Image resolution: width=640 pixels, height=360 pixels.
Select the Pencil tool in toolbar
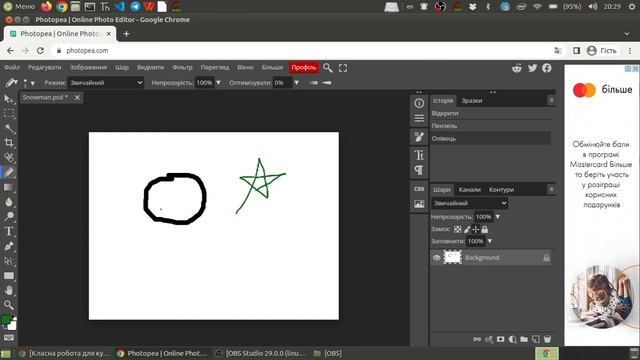point(9,172)
